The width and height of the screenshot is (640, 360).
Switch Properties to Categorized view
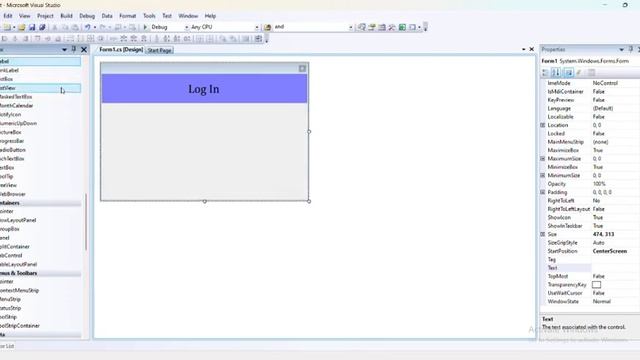coord(545,72)
